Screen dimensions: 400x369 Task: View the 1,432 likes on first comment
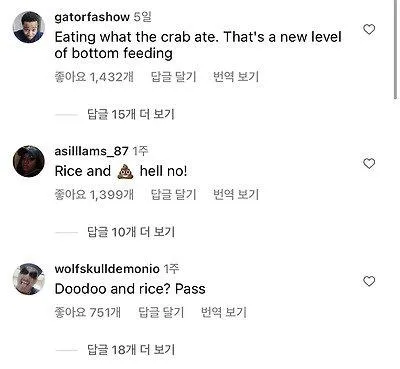click(x=94, y=77)
